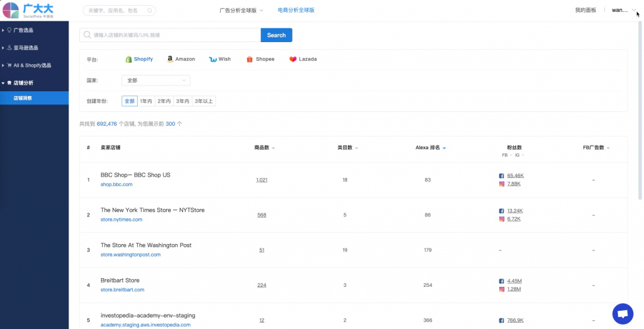Image resolution: width=644 pixels, height=329 pixels.
Task: Open store.washingtonpost.com link
Action: pos(131,255)
